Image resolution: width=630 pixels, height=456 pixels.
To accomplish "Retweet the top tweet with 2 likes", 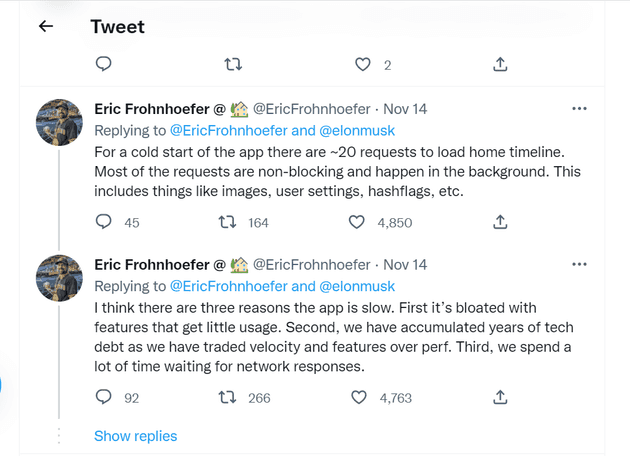I will coord(233,64).
